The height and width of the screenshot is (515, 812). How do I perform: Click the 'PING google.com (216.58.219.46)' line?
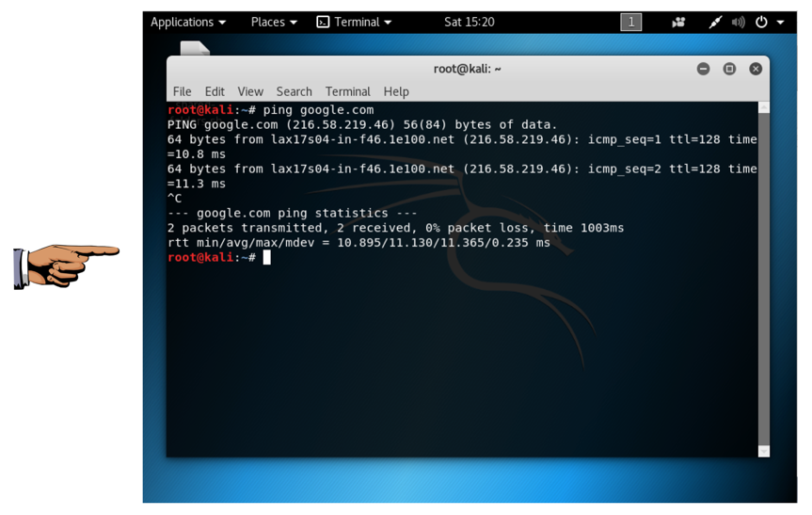click(x=362, y=125)
